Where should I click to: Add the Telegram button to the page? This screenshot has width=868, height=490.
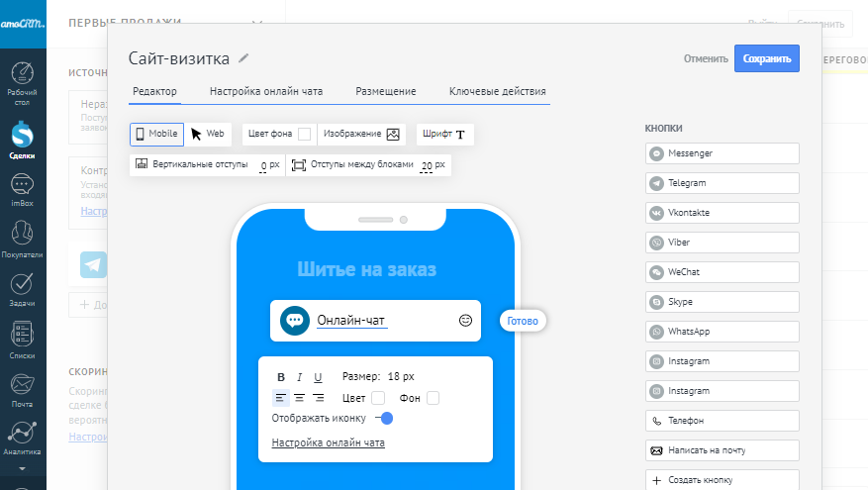click(722, 183)
